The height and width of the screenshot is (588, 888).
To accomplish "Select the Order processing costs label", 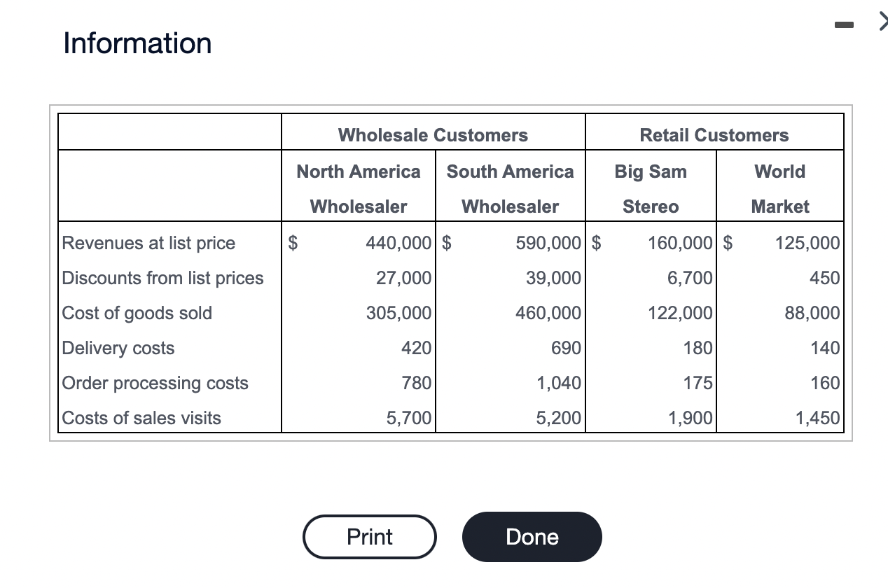I will (155, 383).
